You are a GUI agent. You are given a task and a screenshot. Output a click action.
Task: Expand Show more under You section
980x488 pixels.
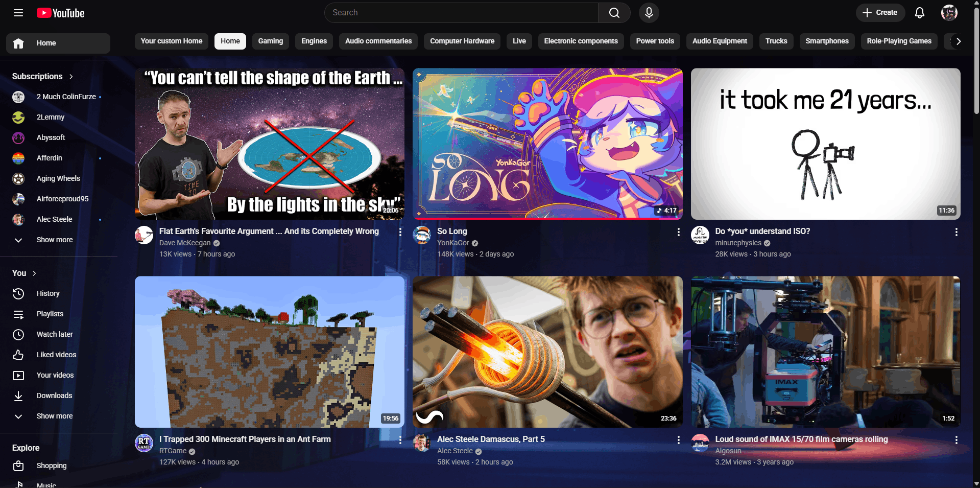(54, 416)
